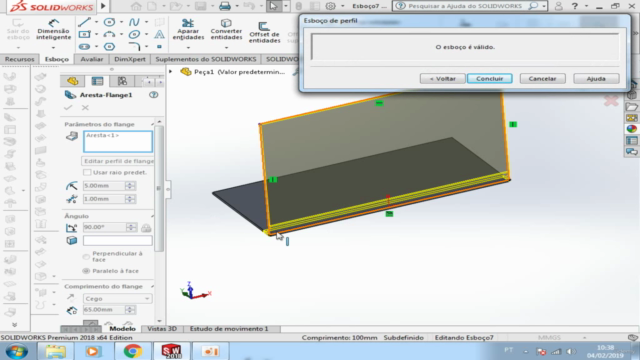
Task: Select the Line sketch tool
Action: click(84, 22)
